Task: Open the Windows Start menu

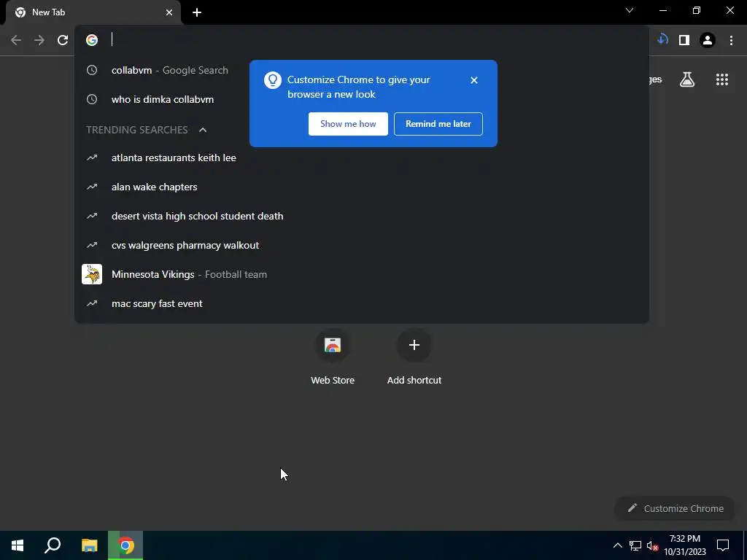Action: (x=18, y=545)
